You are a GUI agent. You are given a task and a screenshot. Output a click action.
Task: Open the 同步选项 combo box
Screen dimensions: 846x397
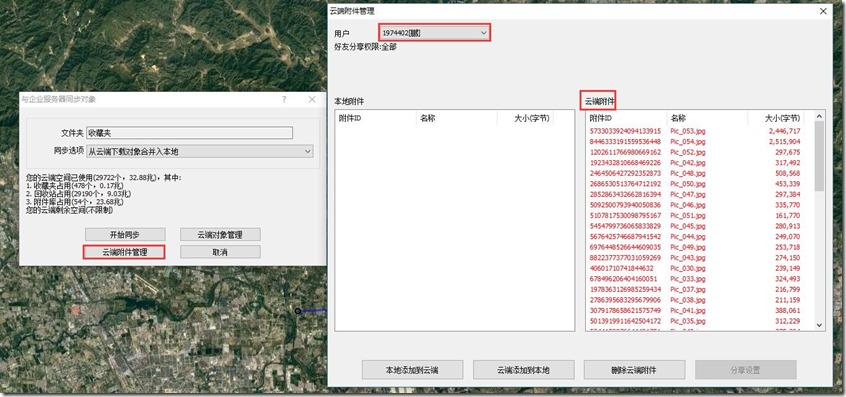(x=200, y=152)
